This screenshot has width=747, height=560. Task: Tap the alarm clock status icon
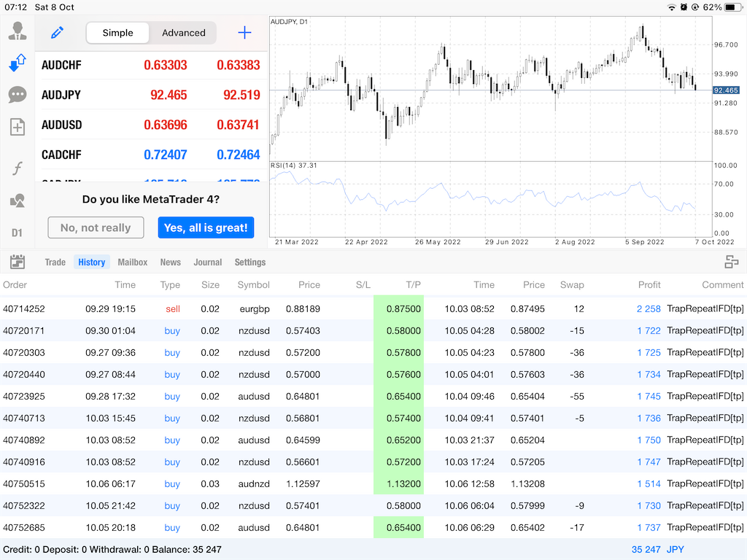[684, 7]
